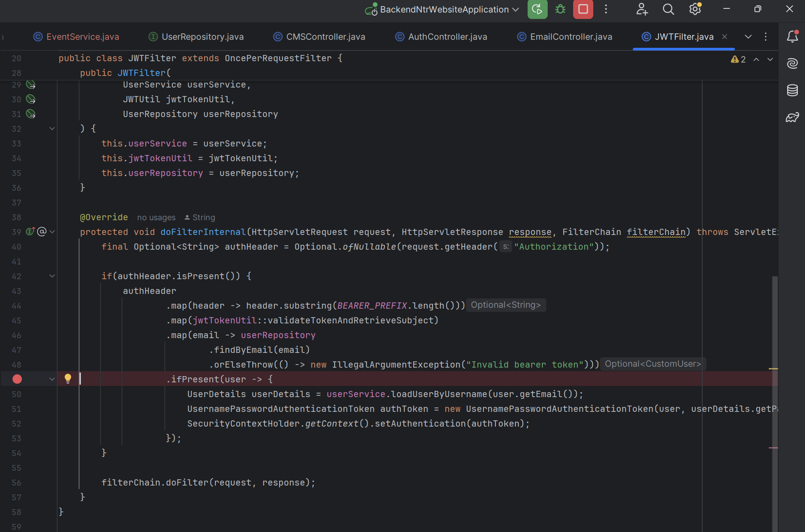Expand the BackendNtrWebsiteApplication run configuration dropdown
The image size is (805, 532).
[x=516, y=9]
